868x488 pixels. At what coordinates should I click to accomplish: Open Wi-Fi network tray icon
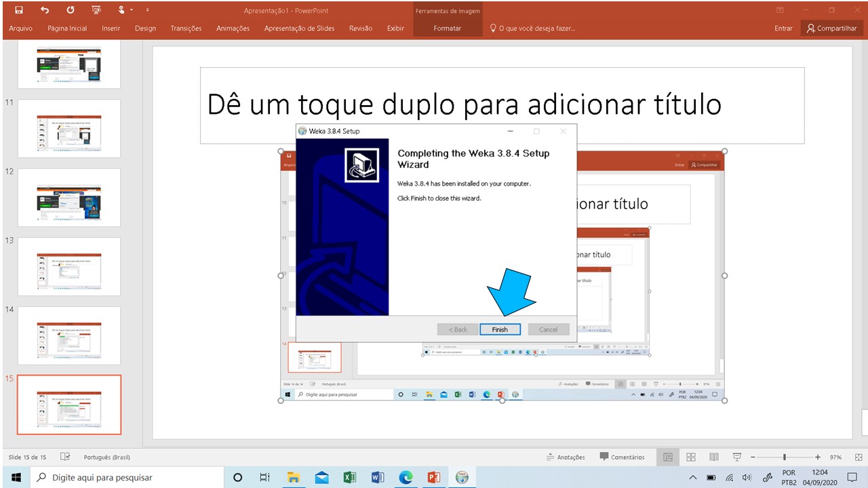click(x=730, y=477)
